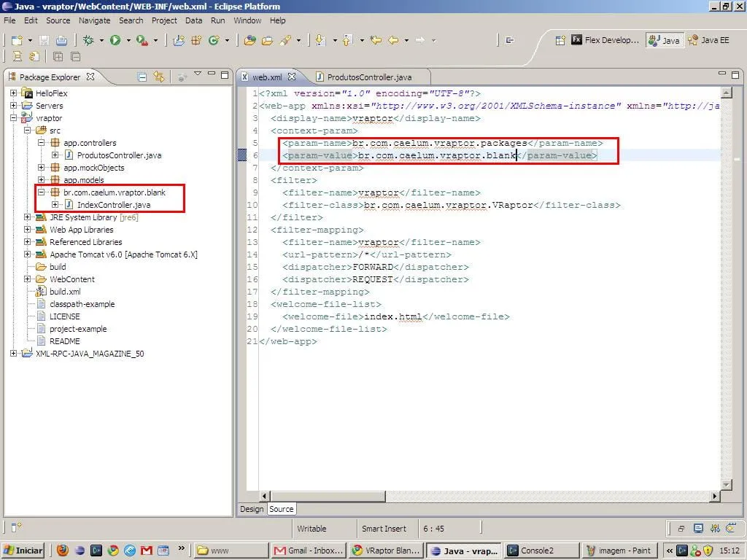Expand the HelloFlex project node
747x560 pixels.
coord(14,93)
